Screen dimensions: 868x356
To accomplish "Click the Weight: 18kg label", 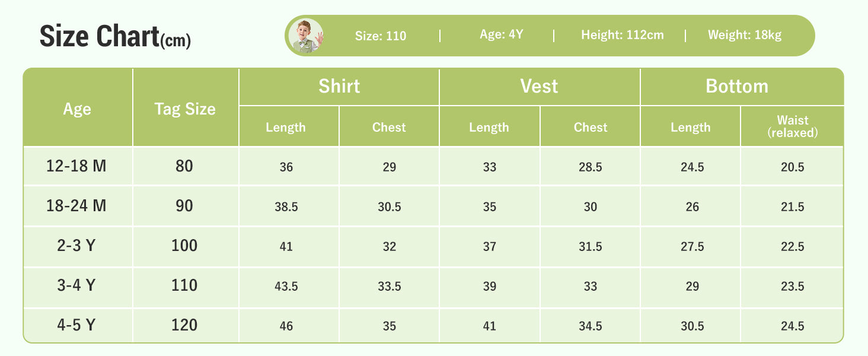I will (x=745, y=35).
